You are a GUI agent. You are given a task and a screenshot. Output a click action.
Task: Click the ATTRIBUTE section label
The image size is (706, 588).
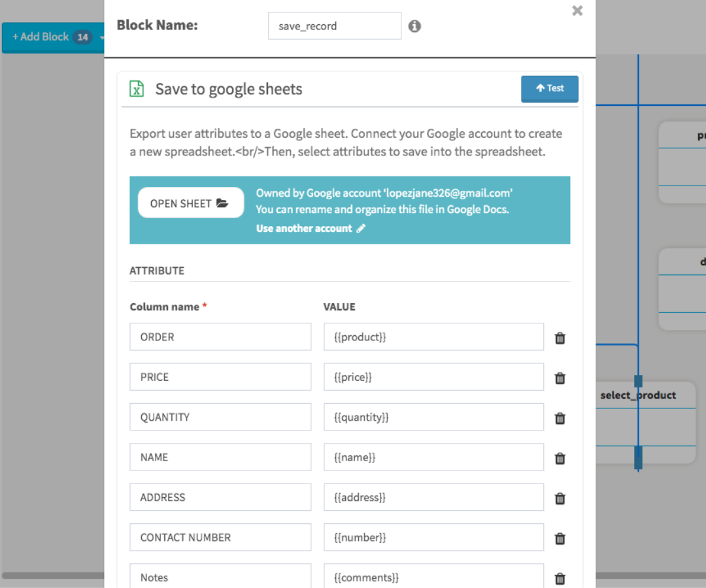tap(157, 270)
